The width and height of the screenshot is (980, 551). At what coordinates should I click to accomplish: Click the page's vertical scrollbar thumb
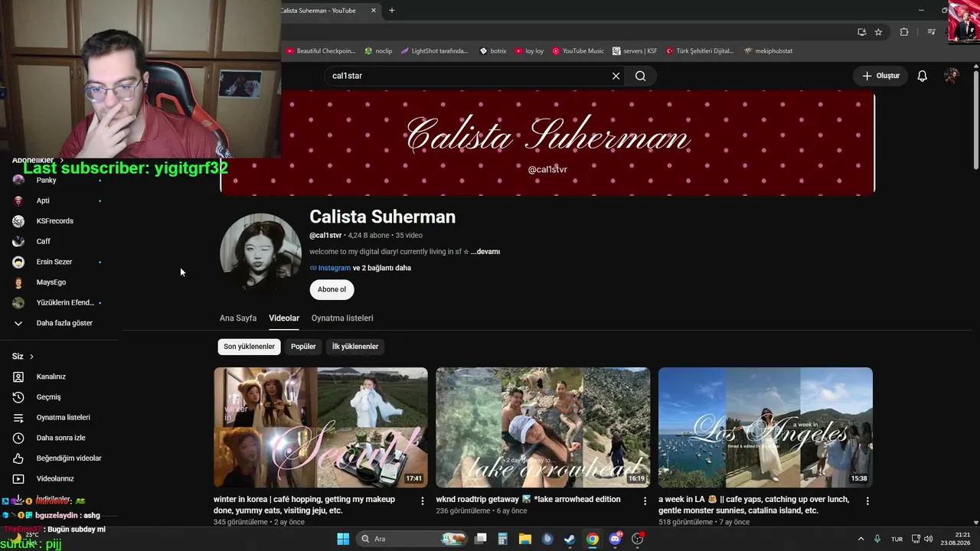975,119
